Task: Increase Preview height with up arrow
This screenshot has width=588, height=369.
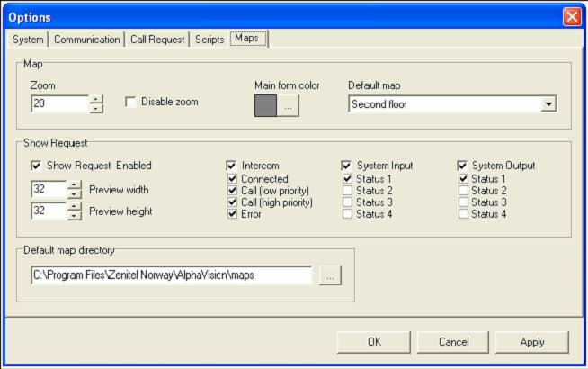Action: [75, 206]
